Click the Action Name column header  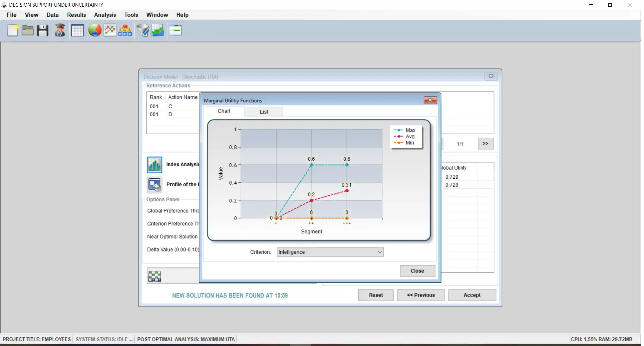[x=183, y=97]
